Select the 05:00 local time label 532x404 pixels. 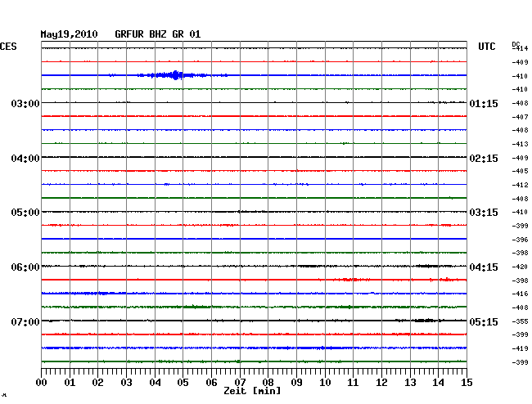25,213
